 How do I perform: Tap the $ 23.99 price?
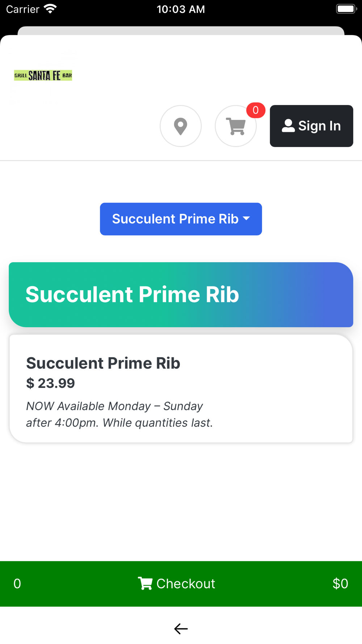point(50,383)
